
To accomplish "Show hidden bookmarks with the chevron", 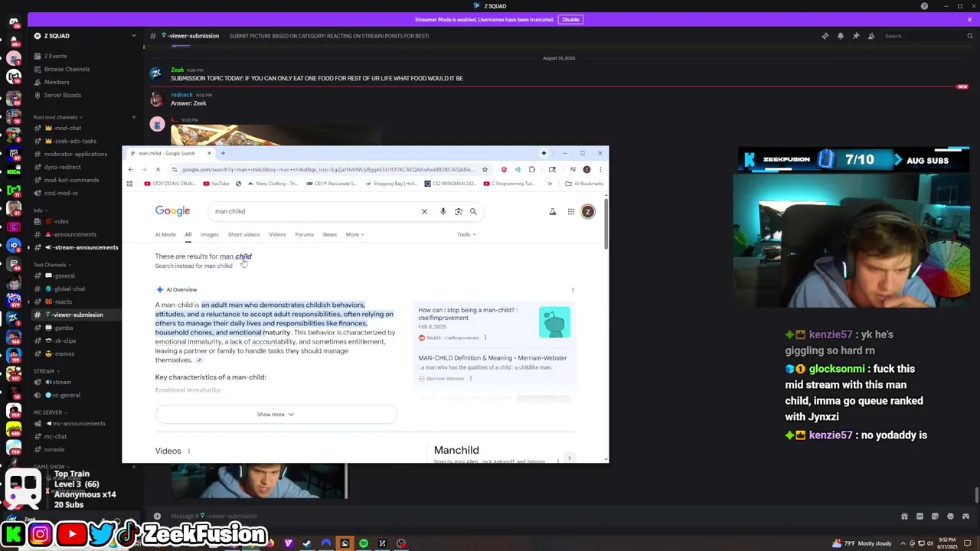I will point(550,184).
